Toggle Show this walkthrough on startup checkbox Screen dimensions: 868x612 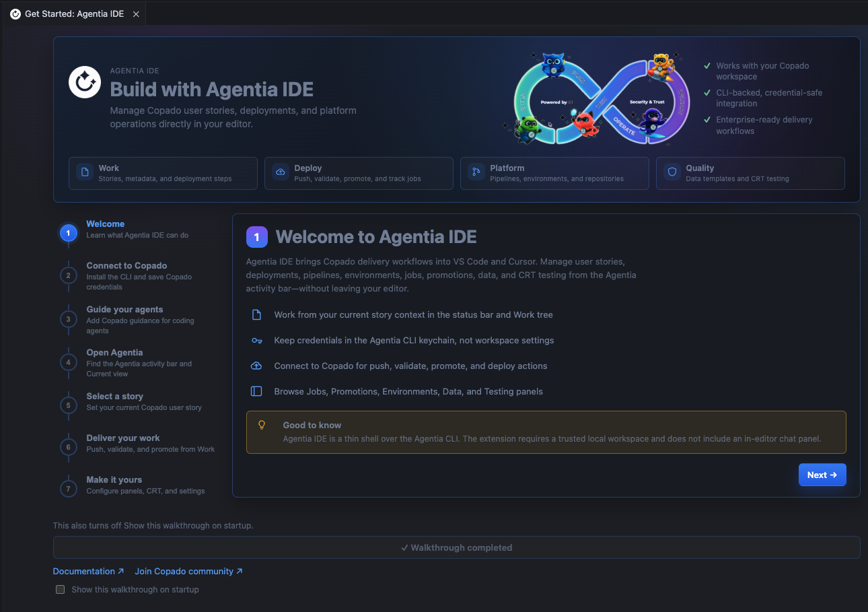60,589
